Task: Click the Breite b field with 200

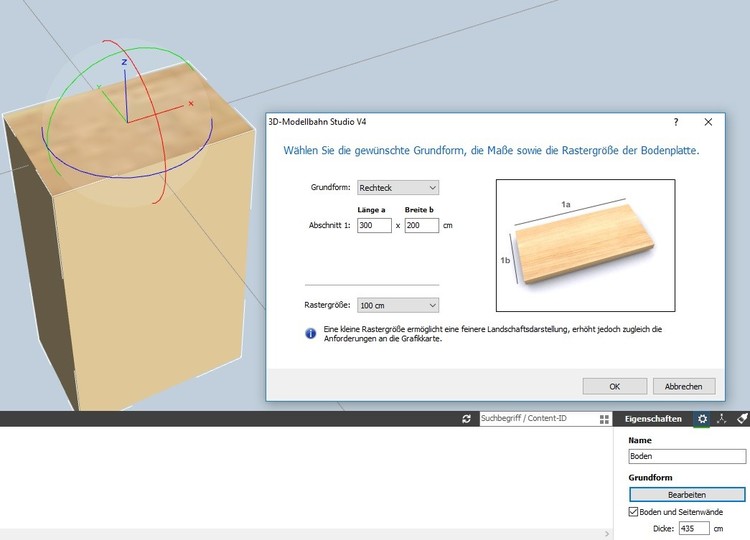Action: 421,225
